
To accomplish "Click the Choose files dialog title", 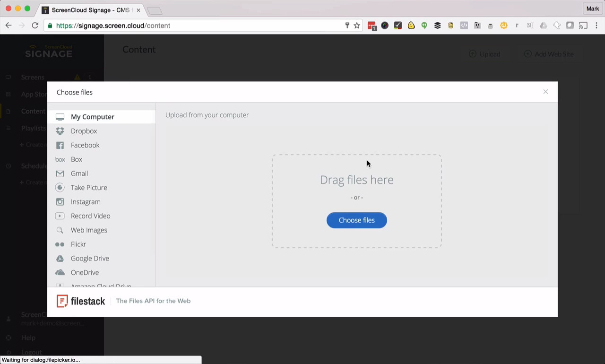I will pos(75,92).
